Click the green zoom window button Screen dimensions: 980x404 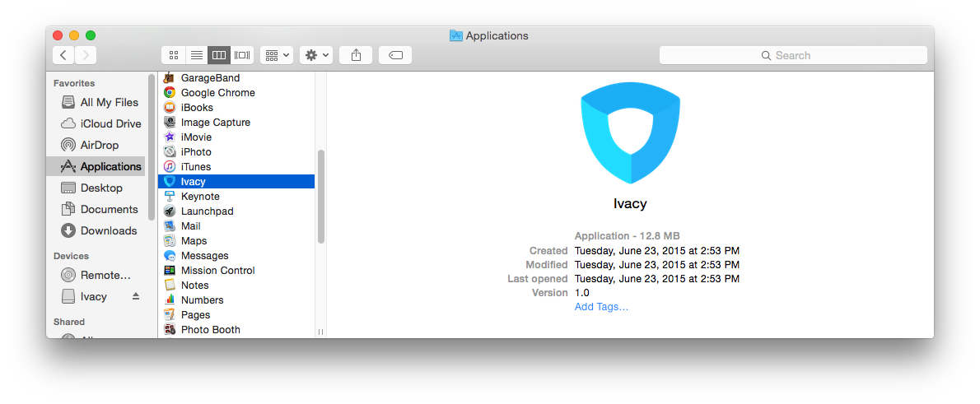tap(91, 35)
